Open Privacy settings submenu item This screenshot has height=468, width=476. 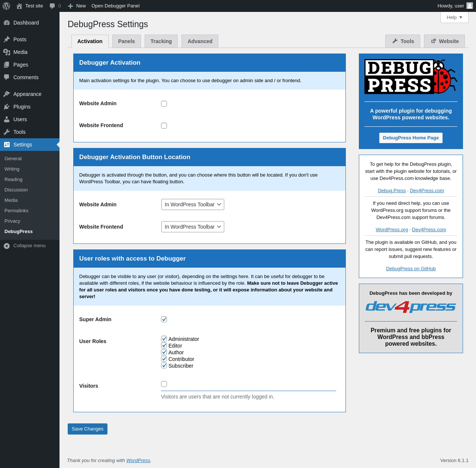[12, 221]
